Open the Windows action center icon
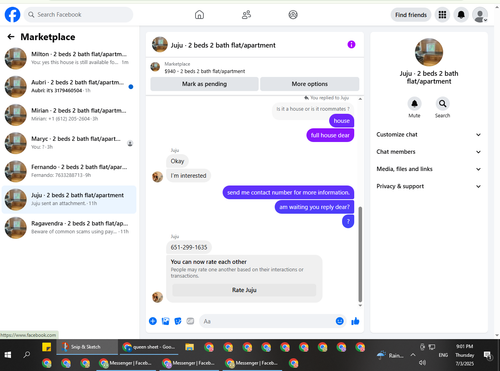500x371 pixels. click(x=488, y=355)
